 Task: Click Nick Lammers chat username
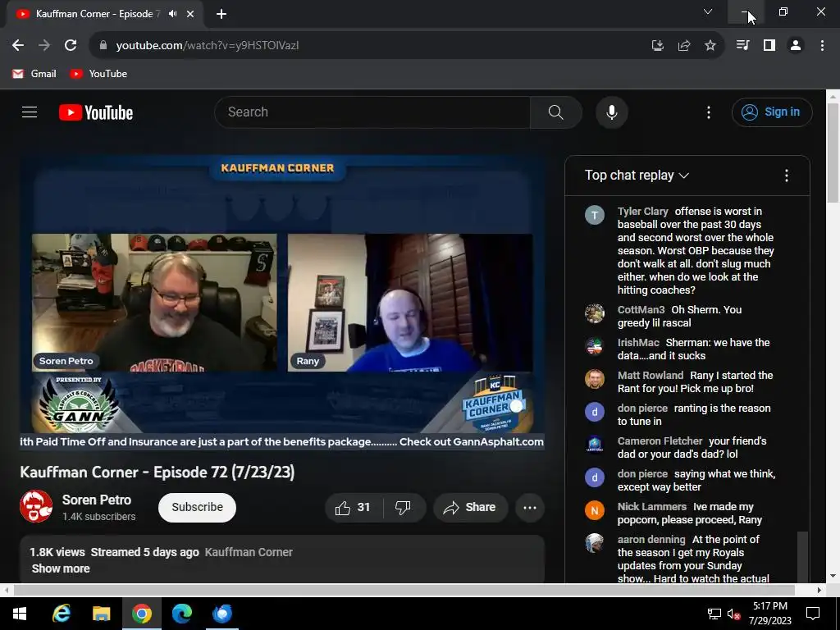652,507
